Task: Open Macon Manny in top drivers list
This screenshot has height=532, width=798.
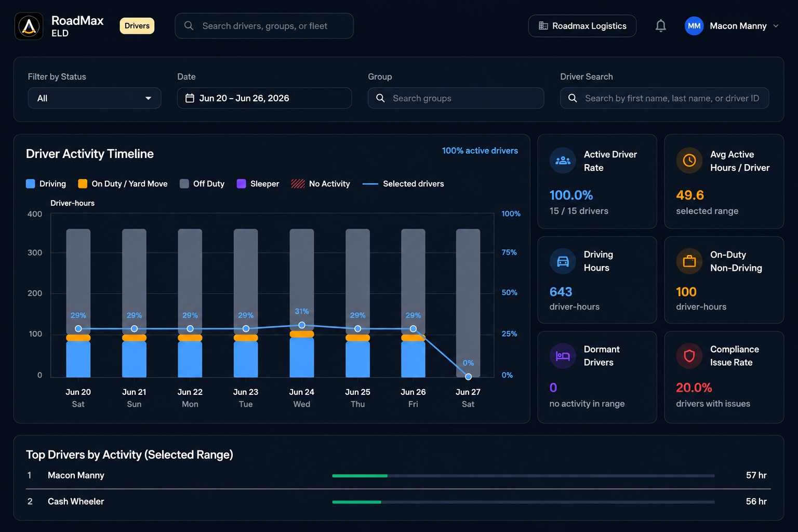Action: (x=76, y=475)
